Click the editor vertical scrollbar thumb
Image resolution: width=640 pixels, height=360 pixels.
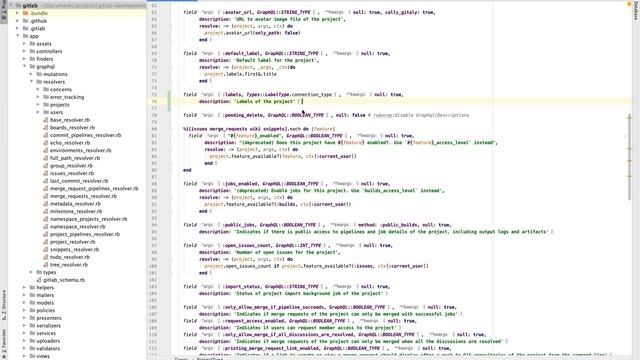(629, 157)
